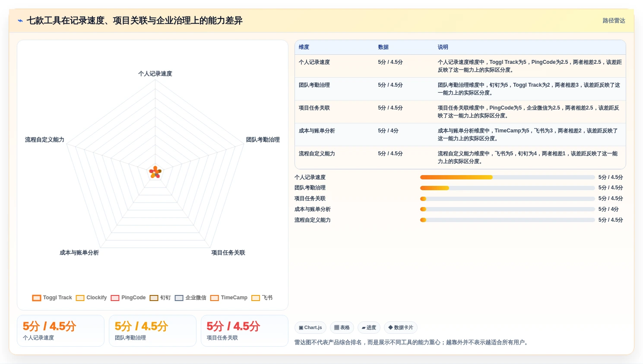Click the 成本与账单分析 radar axis label
Screen dimensions: 643x364
click(x=79, y=253)
